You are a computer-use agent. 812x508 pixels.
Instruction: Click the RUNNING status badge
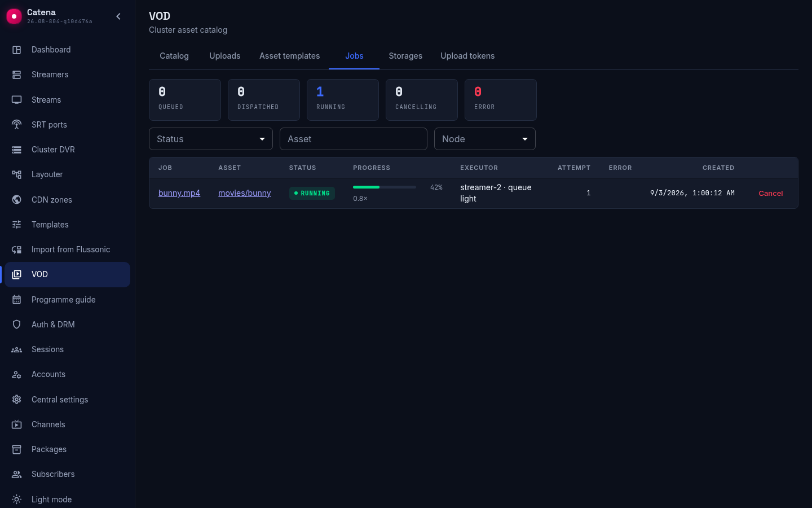312,193
